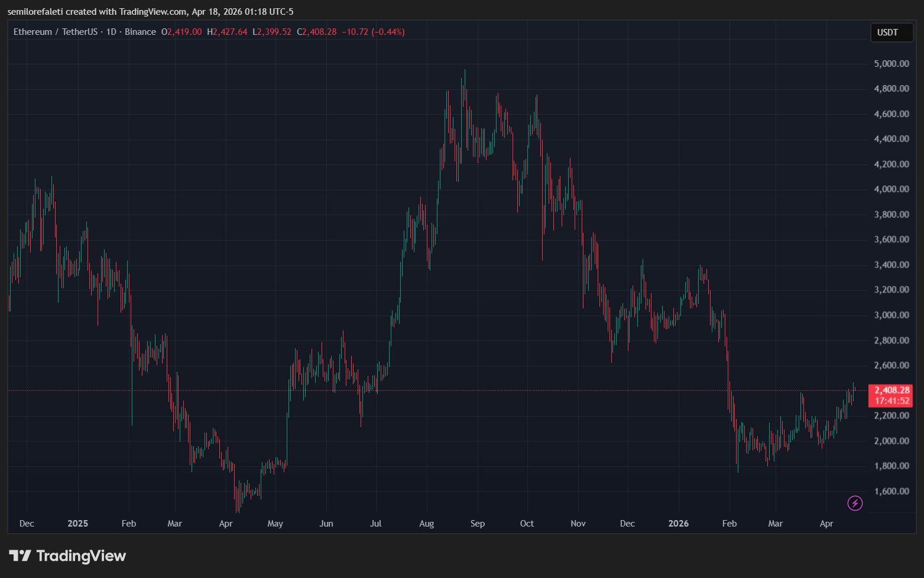Click the low value L2,399.52

click(271, 32)
